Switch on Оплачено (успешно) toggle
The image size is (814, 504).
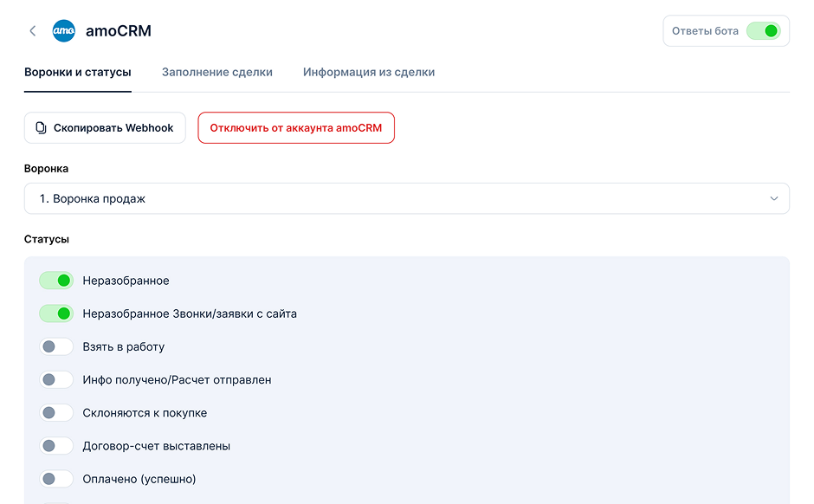pyautogui.click(x=56, y=479)
